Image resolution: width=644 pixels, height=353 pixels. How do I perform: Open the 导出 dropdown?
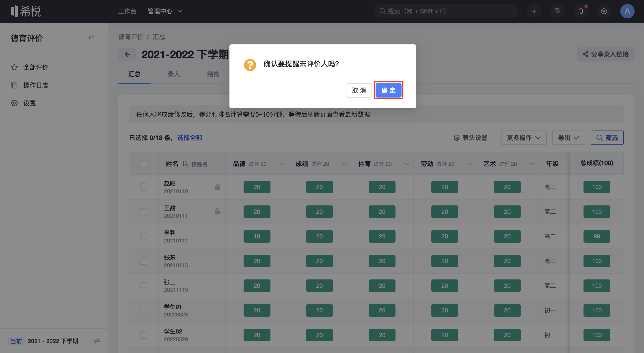568,138
